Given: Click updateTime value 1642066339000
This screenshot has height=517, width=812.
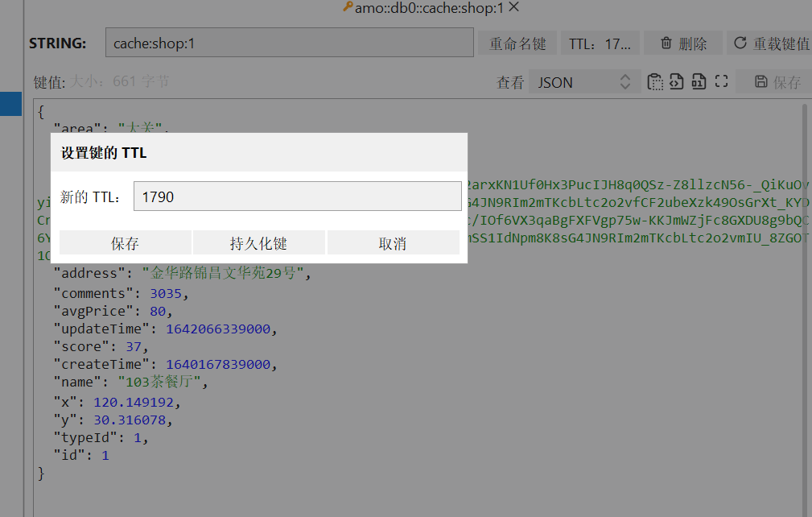Looking at the screenshot, I should 218,329.
